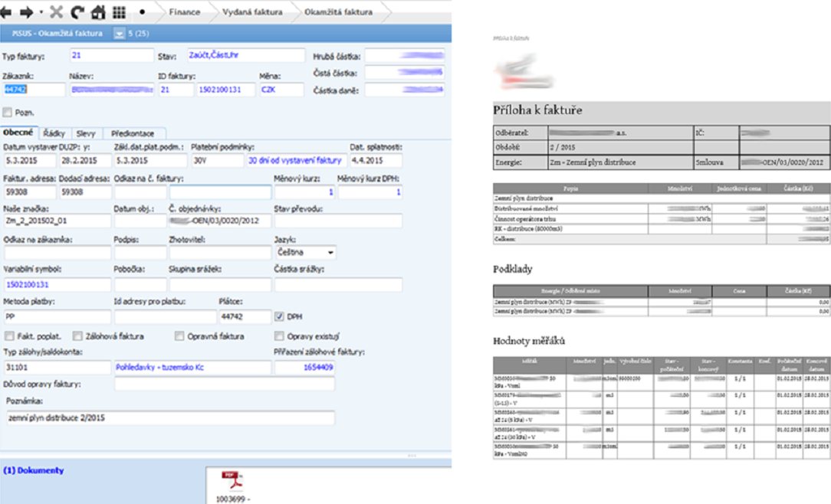
Task: Select Okamžitá faktura breadcrumb item
Action: click(338, 11)
